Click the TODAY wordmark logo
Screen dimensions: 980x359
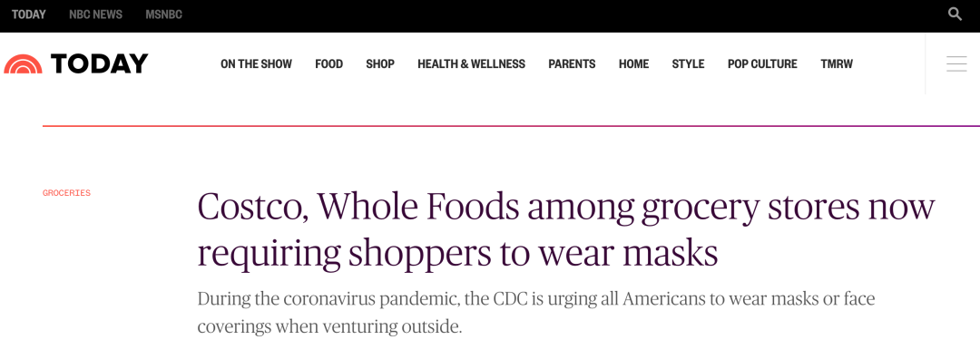point(100,63)
